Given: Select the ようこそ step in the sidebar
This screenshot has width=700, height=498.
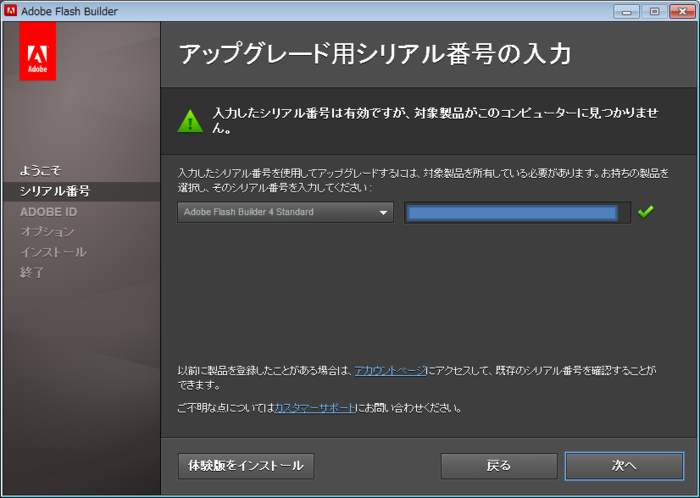Looking at the screenshot, I should [x=40, y=170].
